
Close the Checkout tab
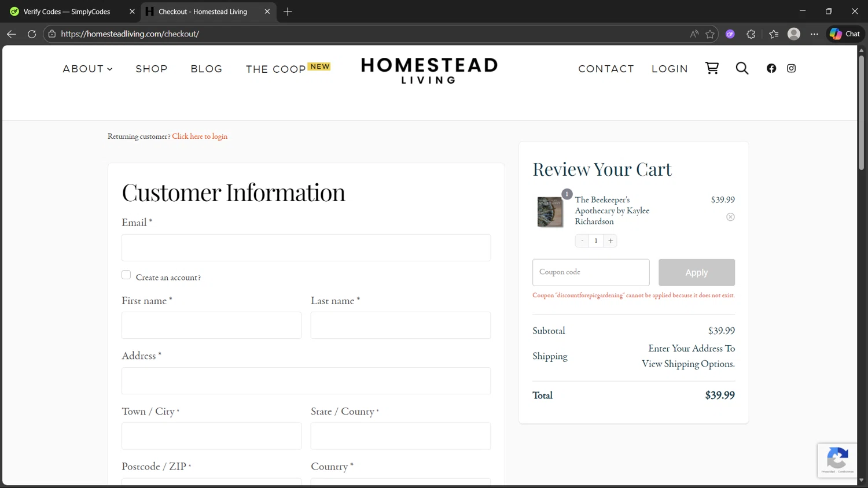[267, 12]
